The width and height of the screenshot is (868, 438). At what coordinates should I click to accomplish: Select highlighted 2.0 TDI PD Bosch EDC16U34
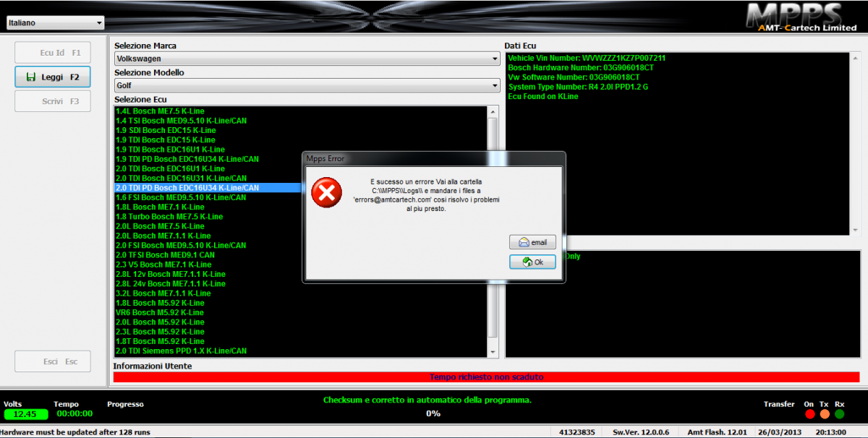pyautogui.click(x=301, y=188)
